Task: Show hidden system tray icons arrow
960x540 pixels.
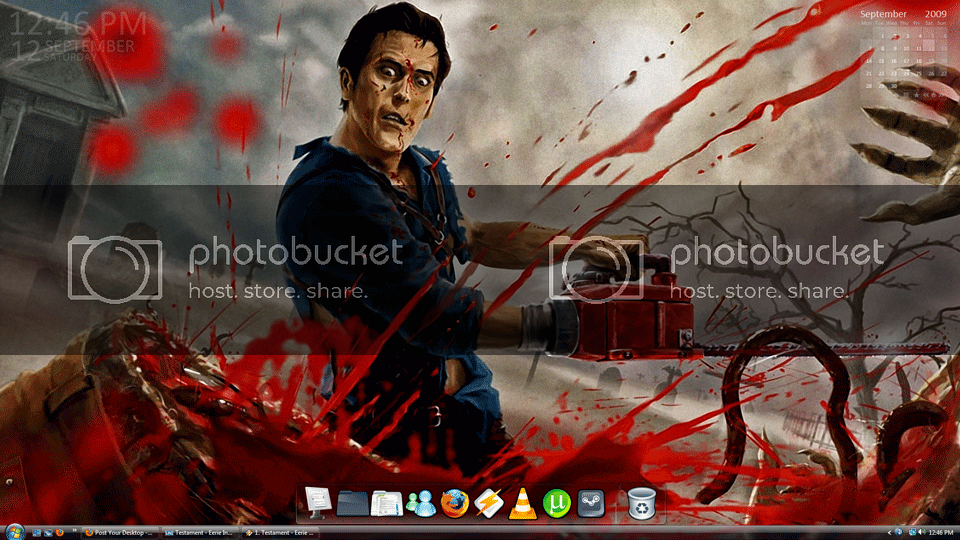Action: (x=890, y=533)
